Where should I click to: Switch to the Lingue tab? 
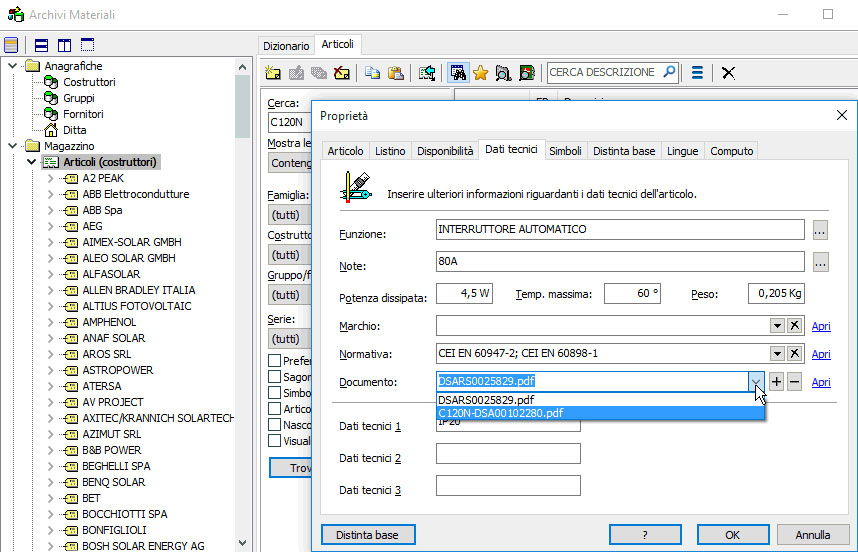(x=682, y=151)
